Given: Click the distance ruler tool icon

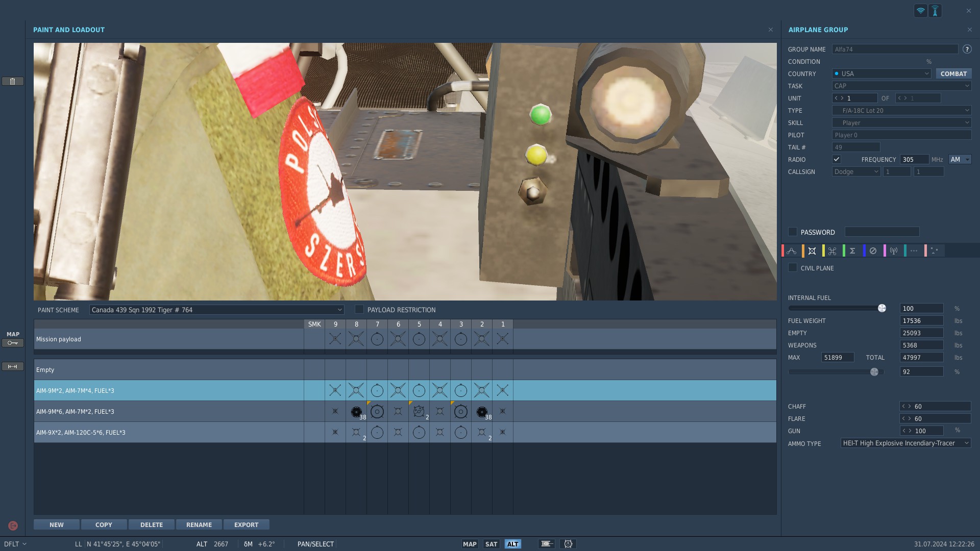Looking at the screenshot, I should [x=13, y=366].
